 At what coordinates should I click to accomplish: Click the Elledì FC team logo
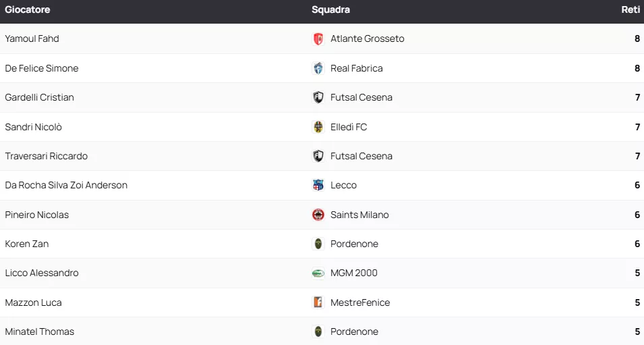(318, 127)
